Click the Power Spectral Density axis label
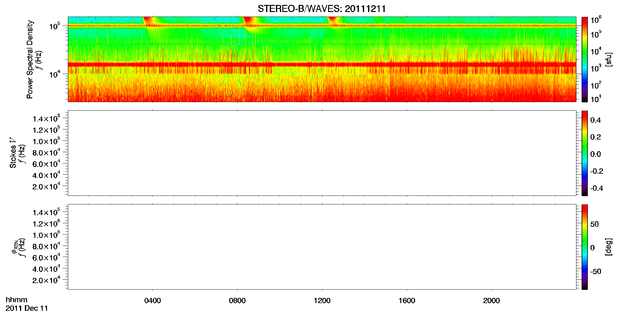644x332 pixels. point(29,59)
